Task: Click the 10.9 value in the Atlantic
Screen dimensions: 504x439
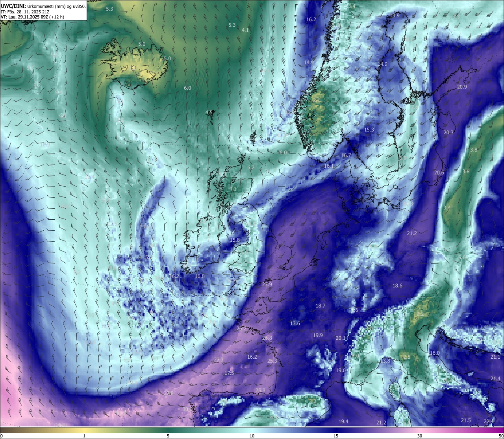Action: pos(45,144)
